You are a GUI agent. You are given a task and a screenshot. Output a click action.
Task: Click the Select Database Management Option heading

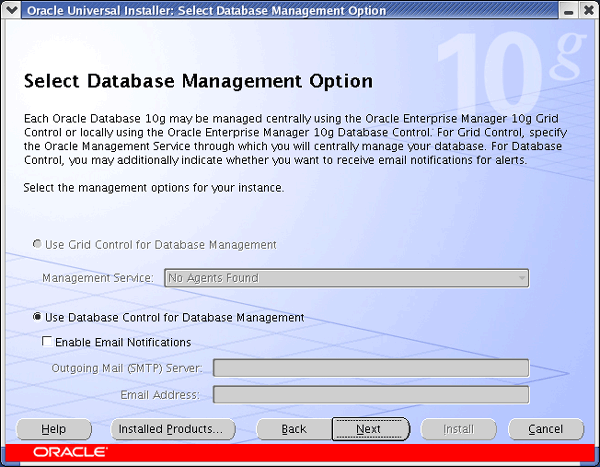(x=197, y=81)
